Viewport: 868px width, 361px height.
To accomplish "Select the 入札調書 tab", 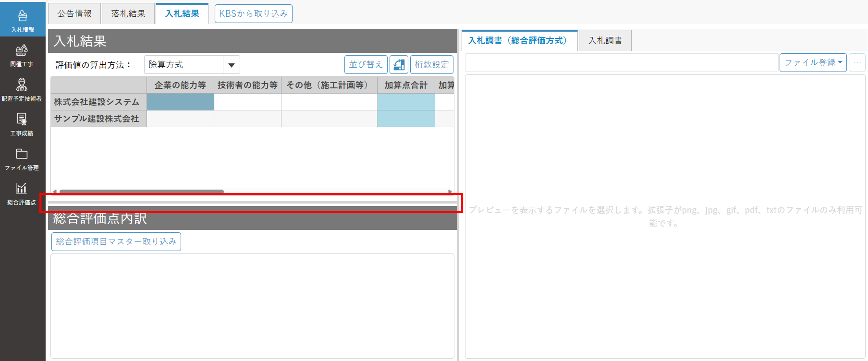I will 605,41.
